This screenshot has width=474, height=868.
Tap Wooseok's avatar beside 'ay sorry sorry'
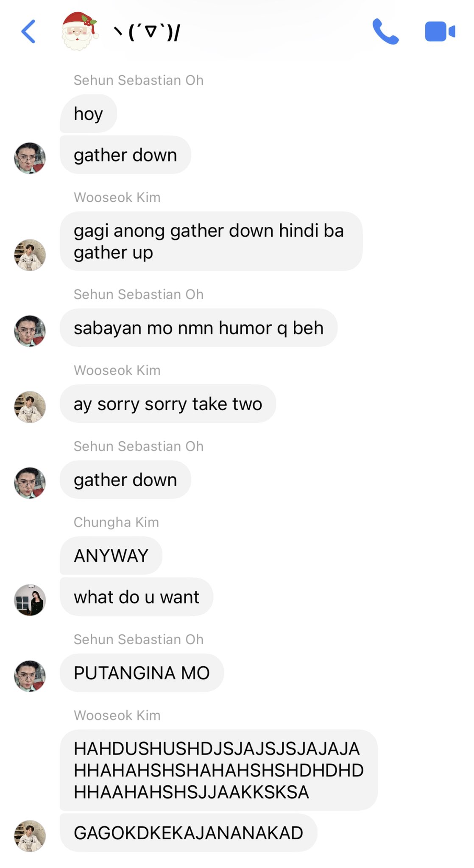click(x=30, y=407)
